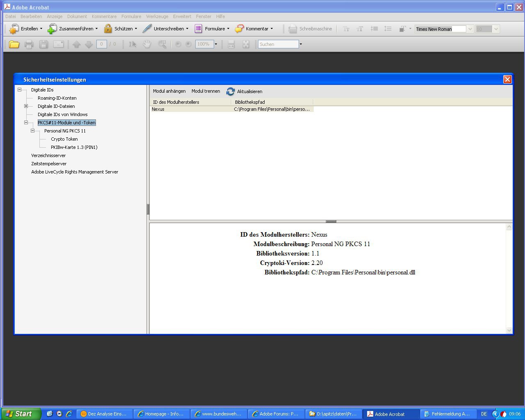Image resolution: width=525 pixels, height=420 pixels.
Task: Click the Kommentar speech bubble icon
Action: [x=240, y=29]
